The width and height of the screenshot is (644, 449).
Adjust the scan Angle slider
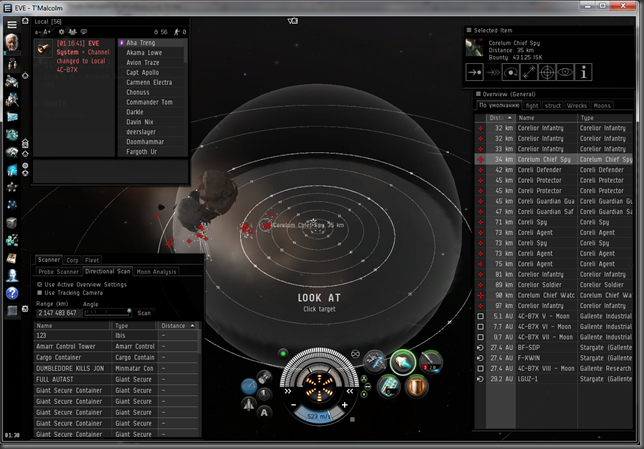(x=107, y=313)
